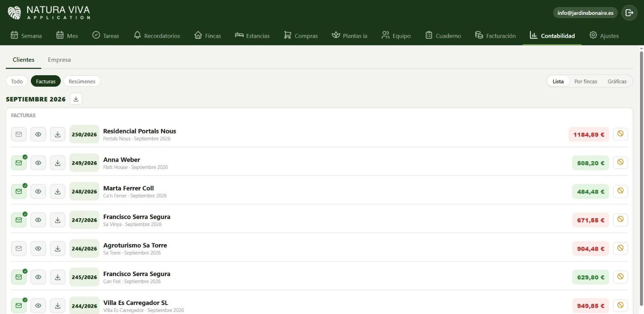
Task: Switch to the Lista view
Action: (558, 81)
